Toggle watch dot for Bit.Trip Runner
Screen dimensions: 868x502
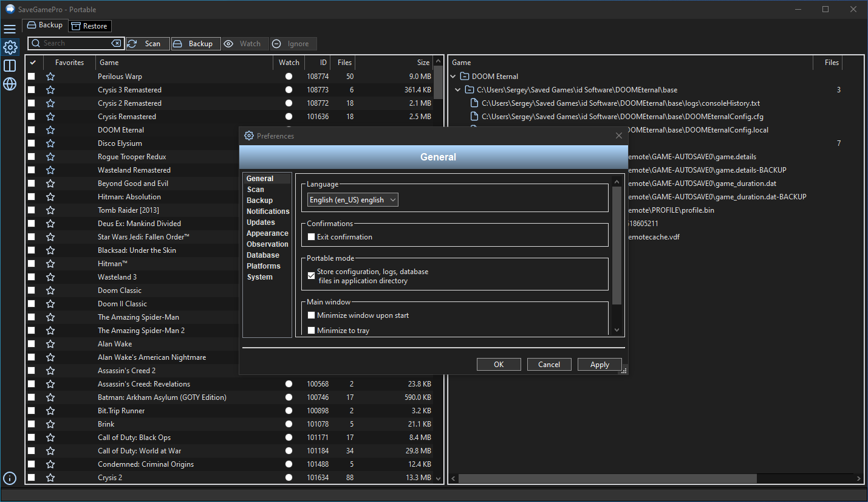click(x=289, y=411)
